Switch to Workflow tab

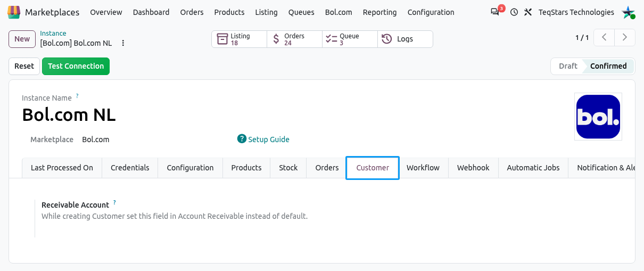point(423,168)
